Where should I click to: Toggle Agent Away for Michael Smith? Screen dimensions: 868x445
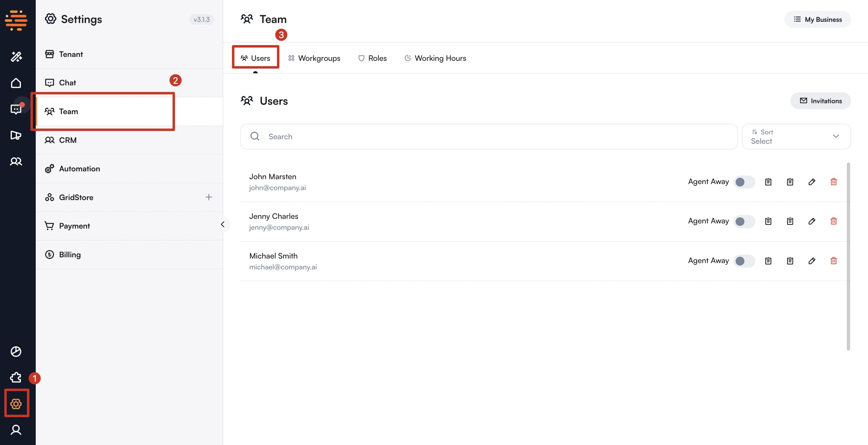pos(744,261)
